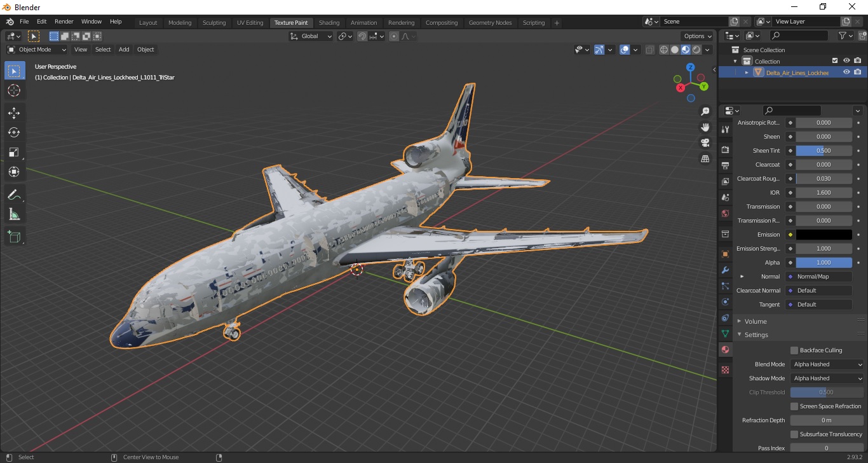Open the viewport Add menu

(124, 50)
